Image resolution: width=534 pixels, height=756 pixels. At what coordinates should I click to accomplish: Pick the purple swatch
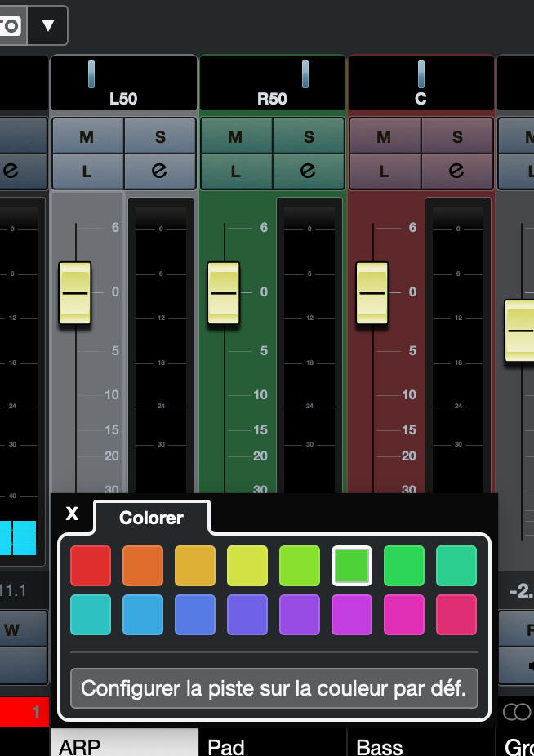(x=300, y=615)
